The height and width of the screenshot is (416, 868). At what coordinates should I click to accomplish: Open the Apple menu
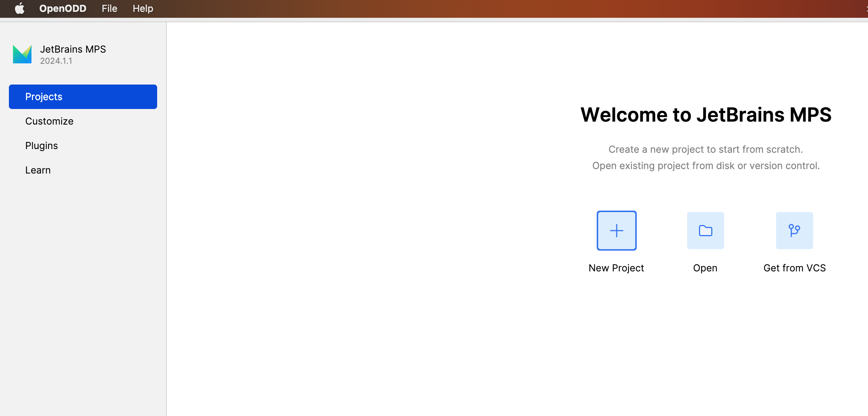click(20, 8)
